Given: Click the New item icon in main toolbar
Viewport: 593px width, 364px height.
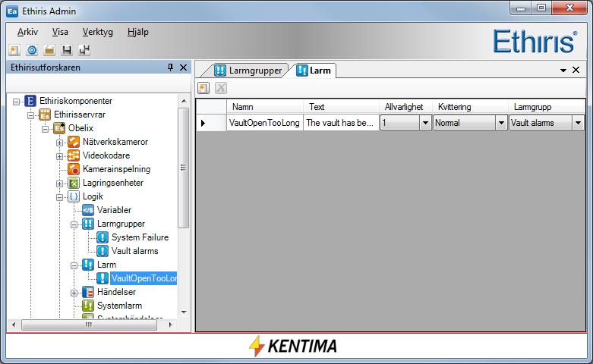Looking at the screenshot, I should tap(14, 50).
